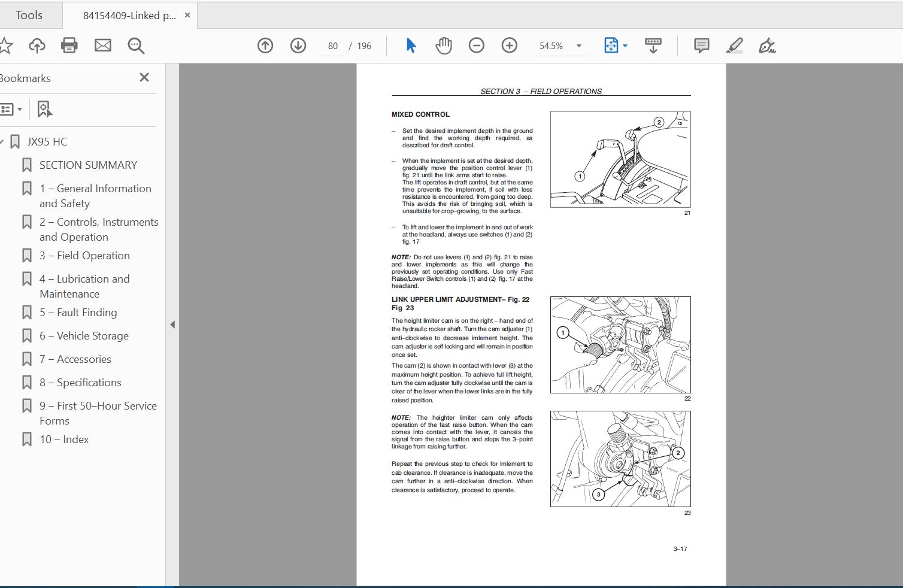Click figure 22 cam adjuster diagram
The height and width of the screenshot is (588, 903).
coord(620,345)
